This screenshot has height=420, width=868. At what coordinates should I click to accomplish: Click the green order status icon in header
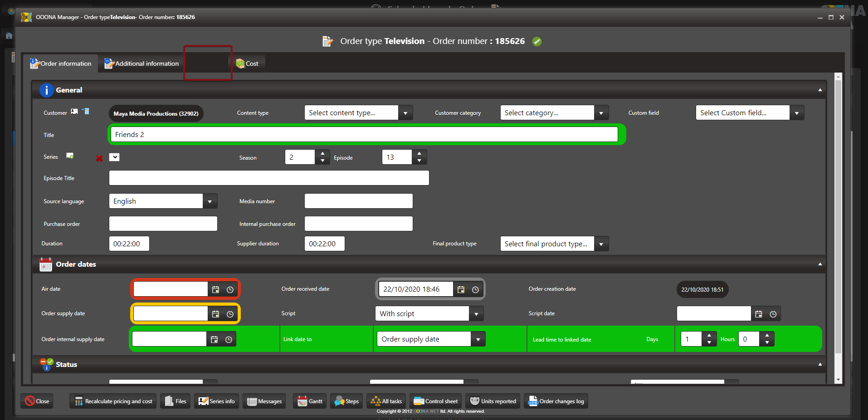pyautogui.click(x=537, y=41)
